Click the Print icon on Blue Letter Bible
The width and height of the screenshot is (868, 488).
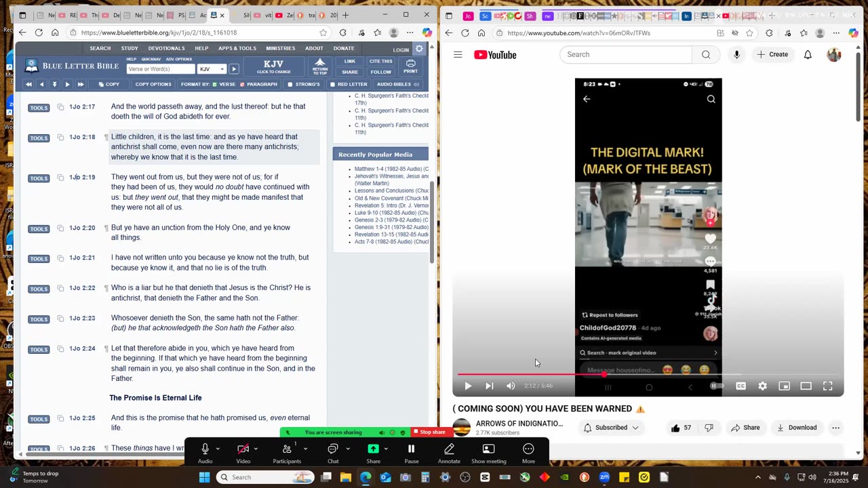pyautogui.click(x=410, y=64)
